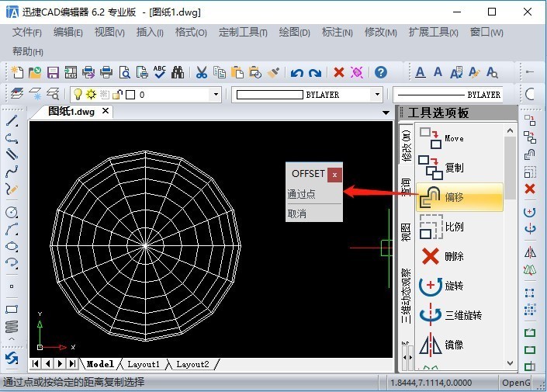Select 偏移 Offset in tool palette
Image resolution: width=547 pixels, height=392 pixels.
[x=459, y=197]
